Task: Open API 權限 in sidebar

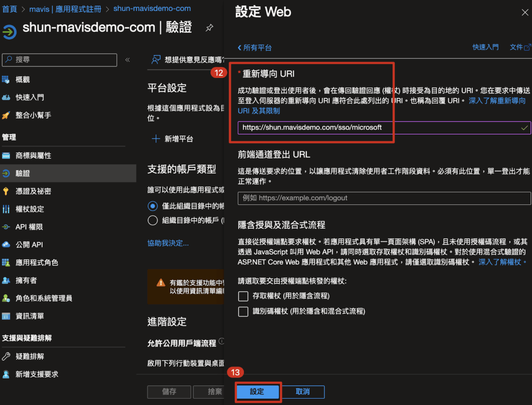Action: click(x=29, y=227)
